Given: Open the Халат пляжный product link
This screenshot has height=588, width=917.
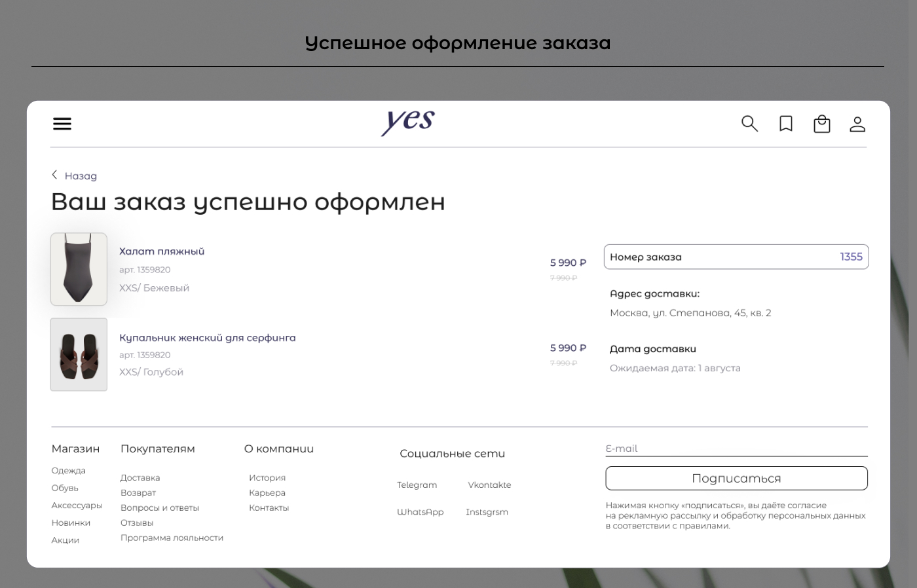Looking at the screenshot, I should 161,251.
